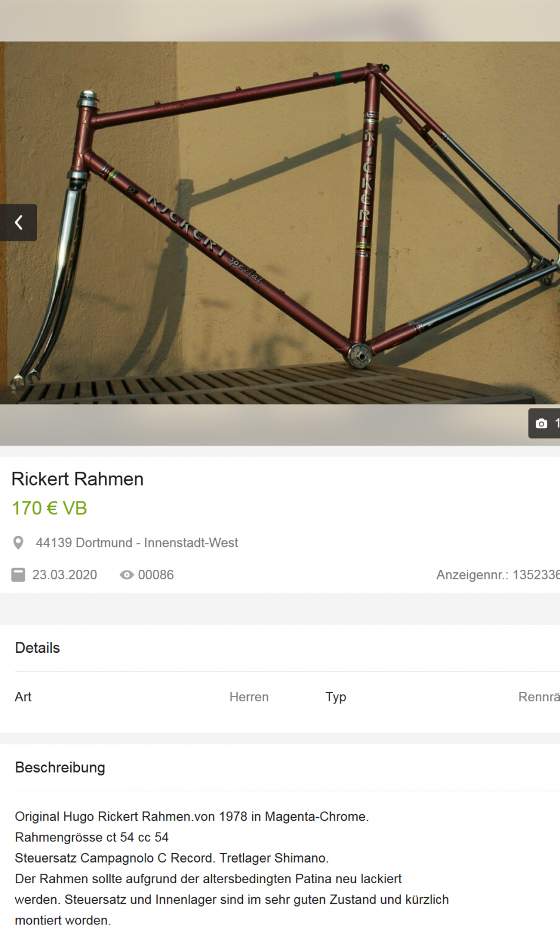Click the Herren value next to Art
Viewport: 560px width, 942px height.
pyautogui.click(x=249, y=697)
